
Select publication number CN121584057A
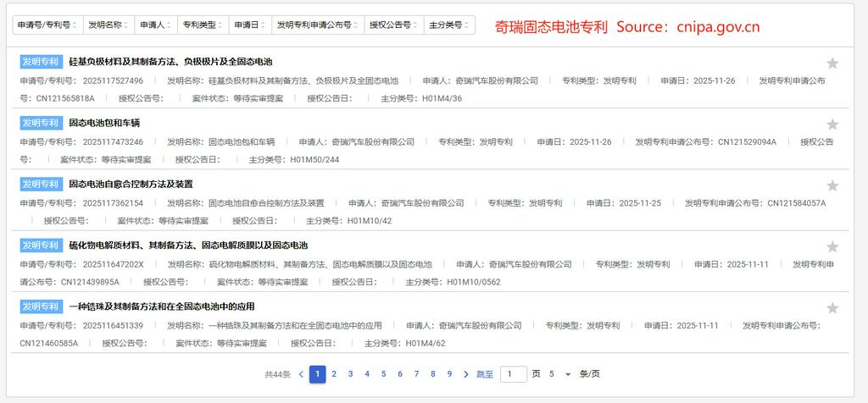click(797, 203)
